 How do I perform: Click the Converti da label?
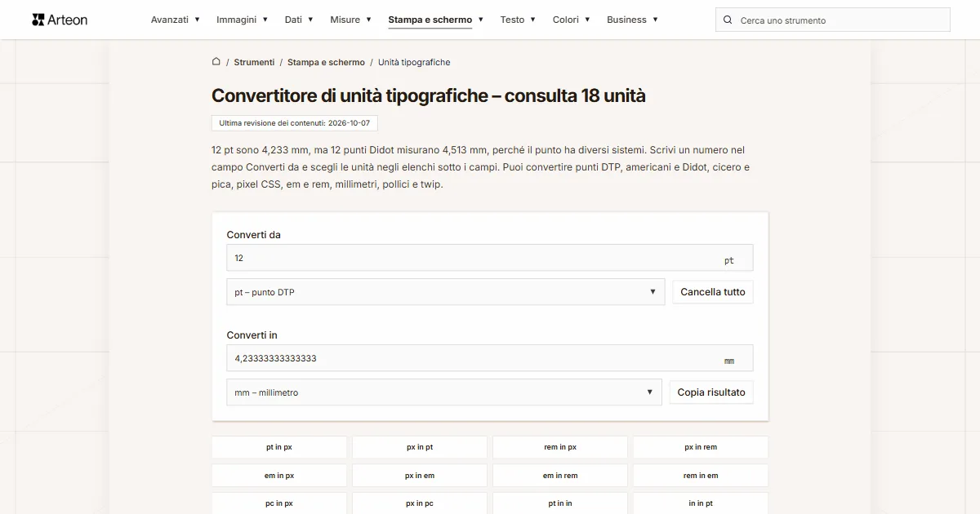(x=253, y=235)
